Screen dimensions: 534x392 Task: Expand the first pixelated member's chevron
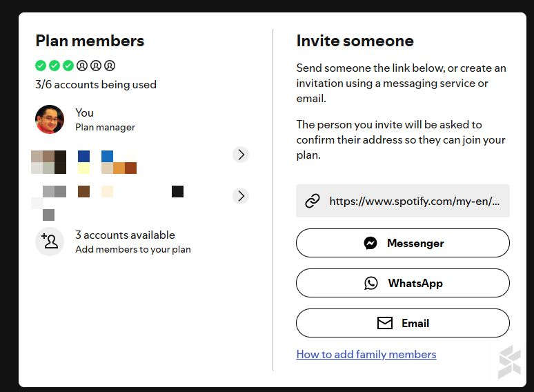241,155
